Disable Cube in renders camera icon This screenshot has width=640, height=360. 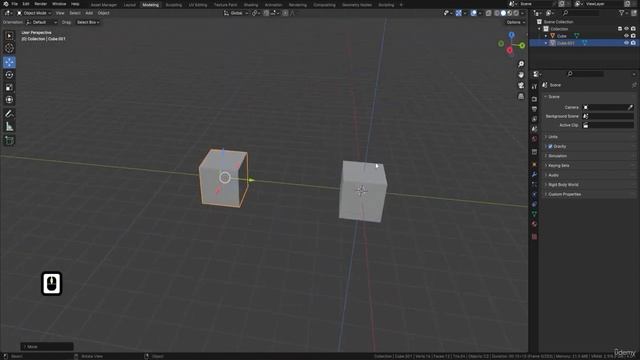click(x=633, y=36)
